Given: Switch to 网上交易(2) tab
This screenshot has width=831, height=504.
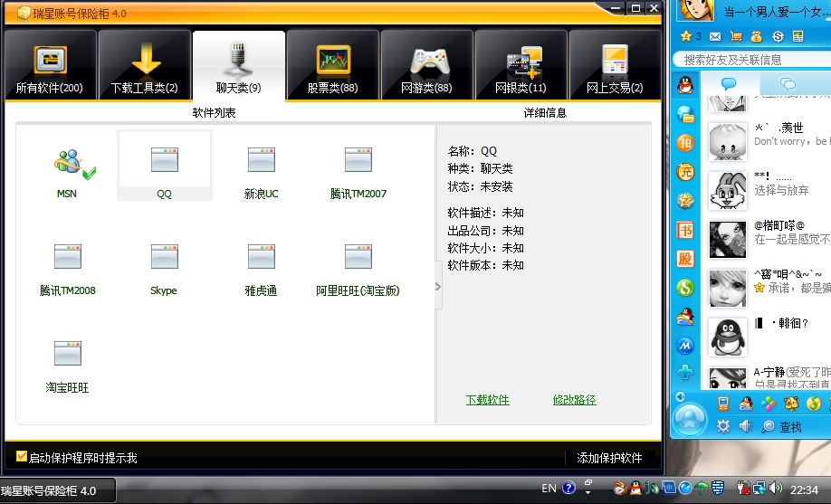Looking at the screenshot, I should coord(615,64).
